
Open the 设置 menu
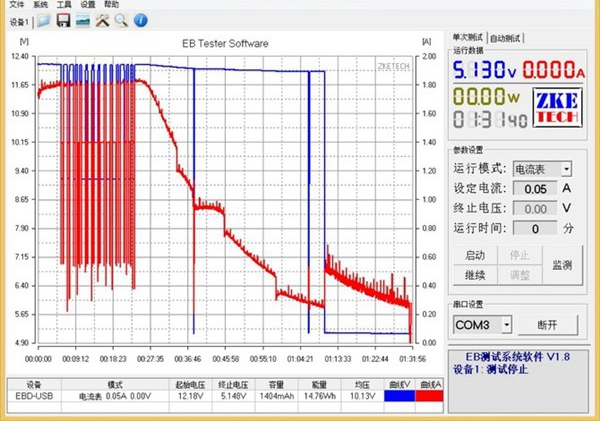coord(88,5)
